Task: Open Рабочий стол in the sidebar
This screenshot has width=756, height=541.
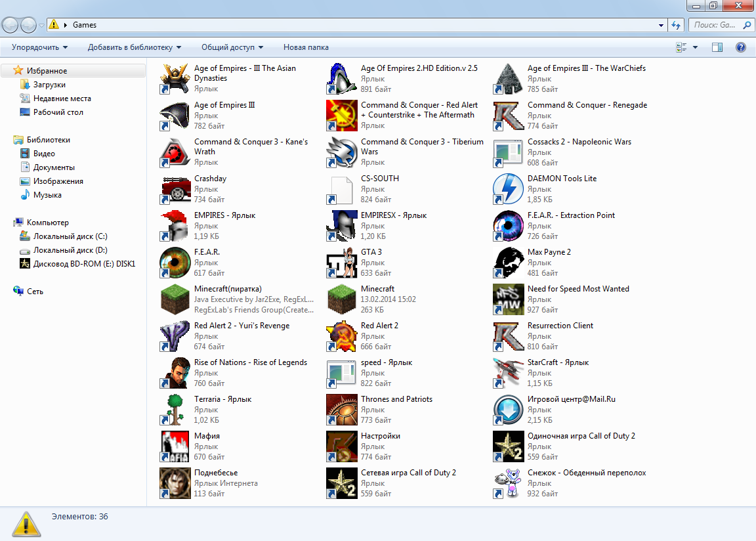Action: pyautogui.click(x=58, y=112)
